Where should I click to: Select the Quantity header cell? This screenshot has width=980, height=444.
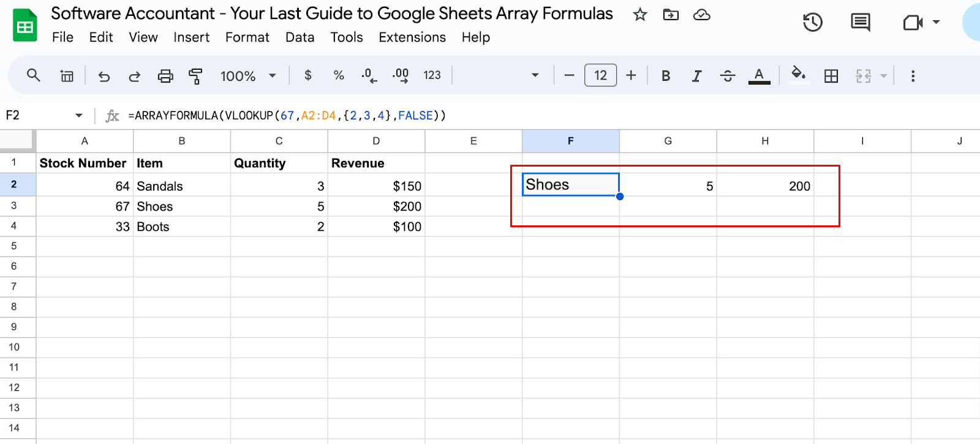tap(279, 163)
